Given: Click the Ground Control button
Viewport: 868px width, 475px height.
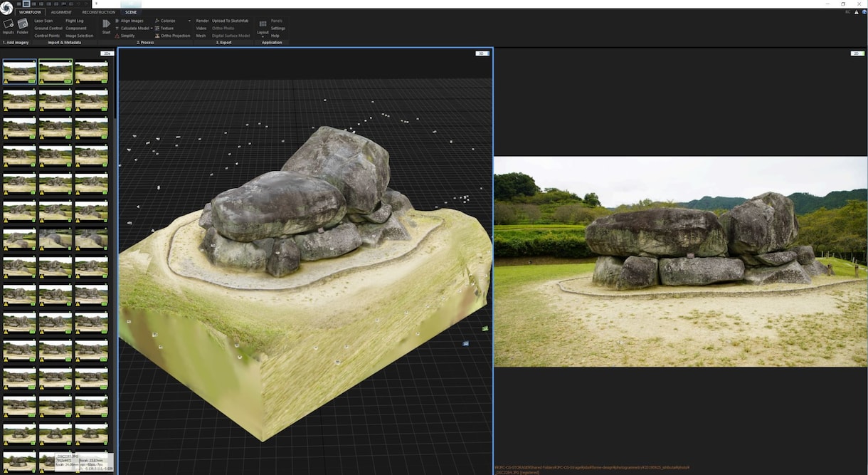Looking at the screenshot, I should [x=48, y=28].
